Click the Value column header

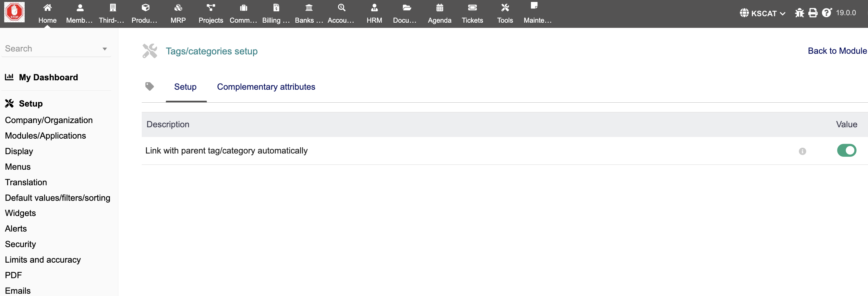point(847,124)
